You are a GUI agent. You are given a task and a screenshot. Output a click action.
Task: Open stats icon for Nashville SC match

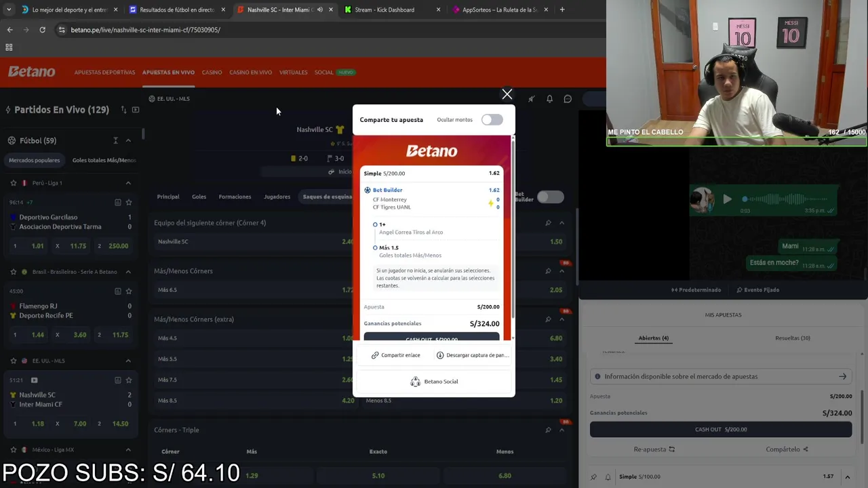tap(117, 380)
